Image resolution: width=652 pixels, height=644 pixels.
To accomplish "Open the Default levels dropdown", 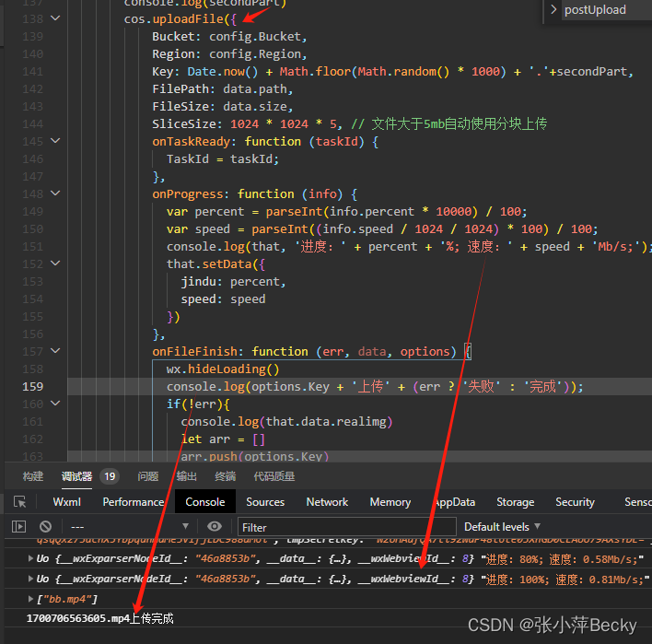I will point(502,527).
